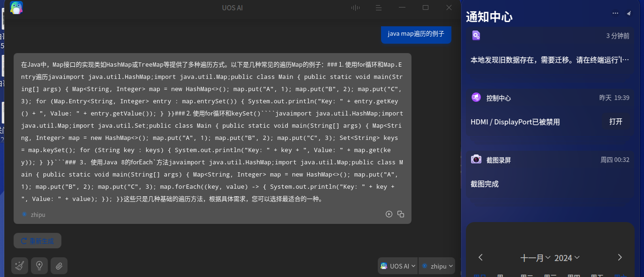644x277 pixels.
Task: Clear the conversation with the broom icon
Action: 20,266
